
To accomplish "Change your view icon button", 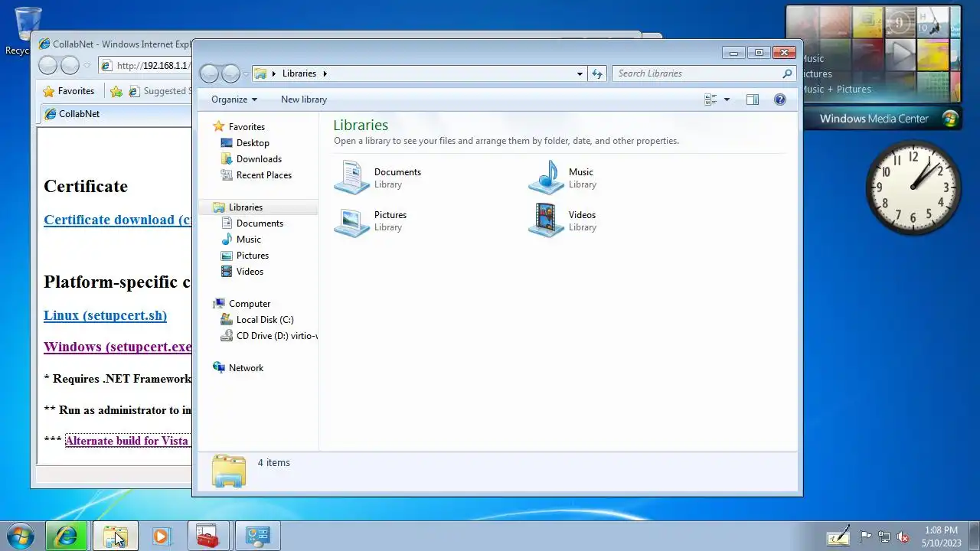I will [710, 99].
